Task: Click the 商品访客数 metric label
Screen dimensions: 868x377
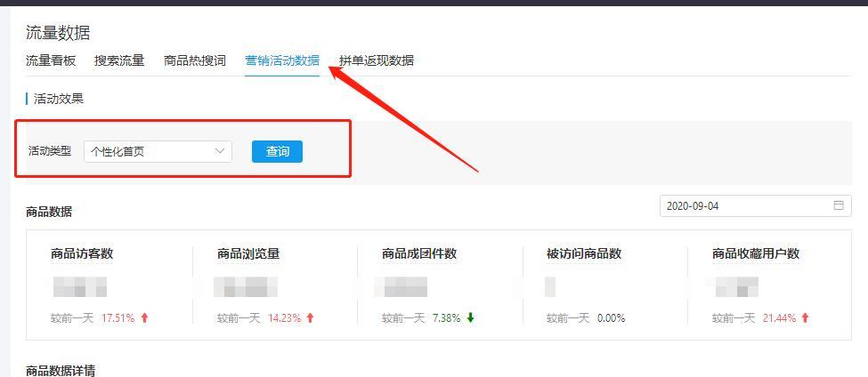Action: click(82, 253)
